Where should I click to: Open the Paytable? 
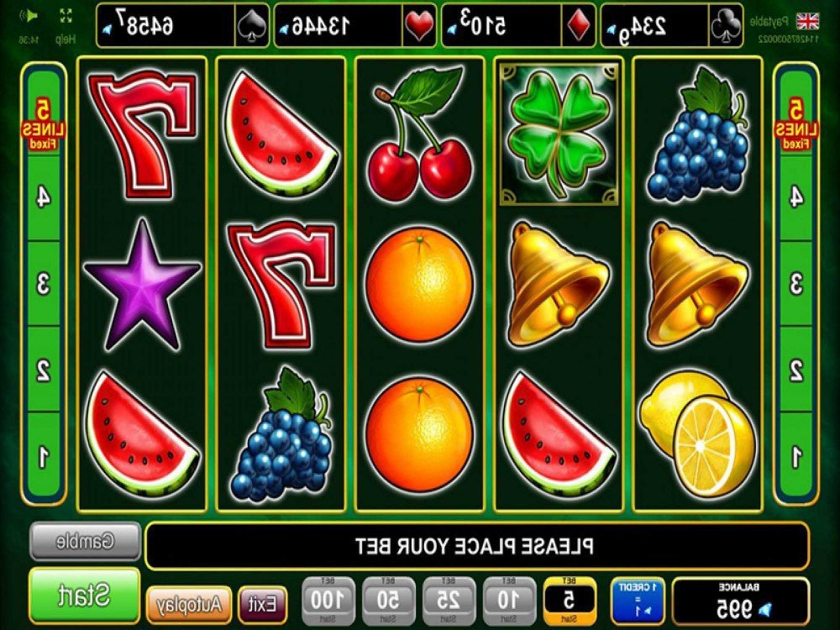769,22
